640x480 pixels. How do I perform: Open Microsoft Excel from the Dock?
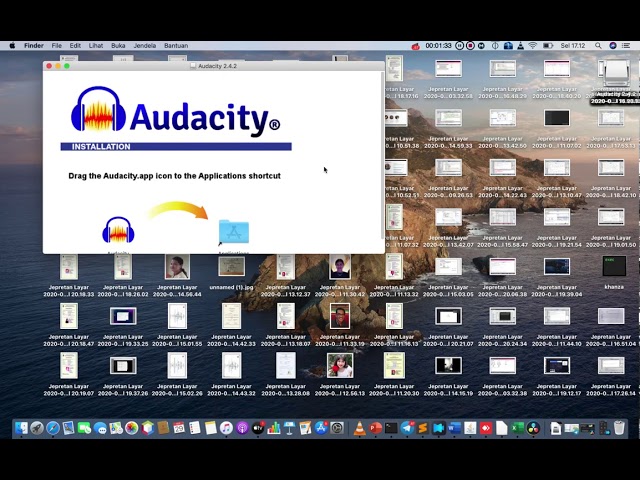point(518,428)
